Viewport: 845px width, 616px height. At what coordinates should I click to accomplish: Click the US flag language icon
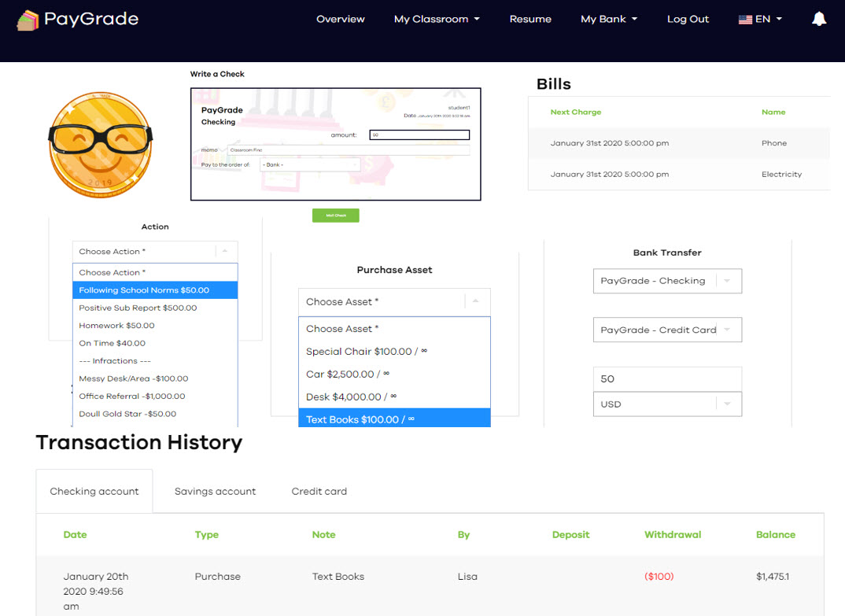click(745, 20)
